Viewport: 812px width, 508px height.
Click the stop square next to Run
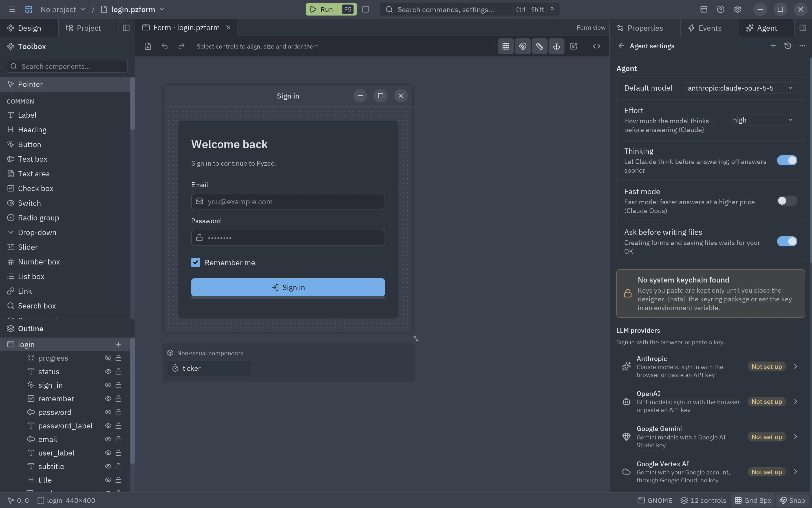tap(366, 9)
